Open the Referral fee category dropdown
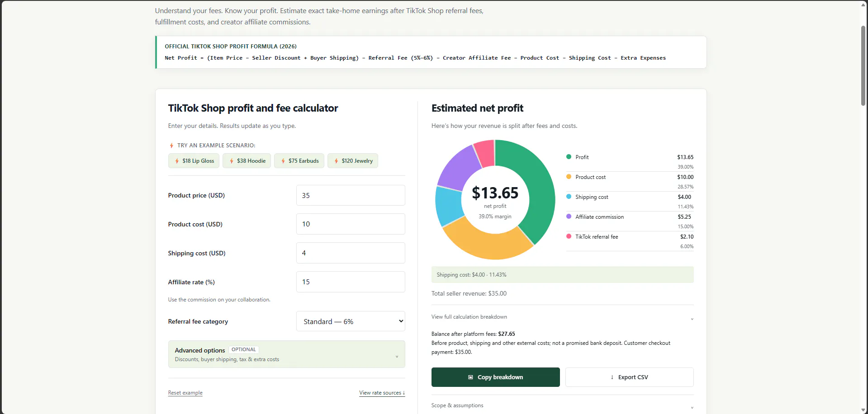 tap(351, 321)
